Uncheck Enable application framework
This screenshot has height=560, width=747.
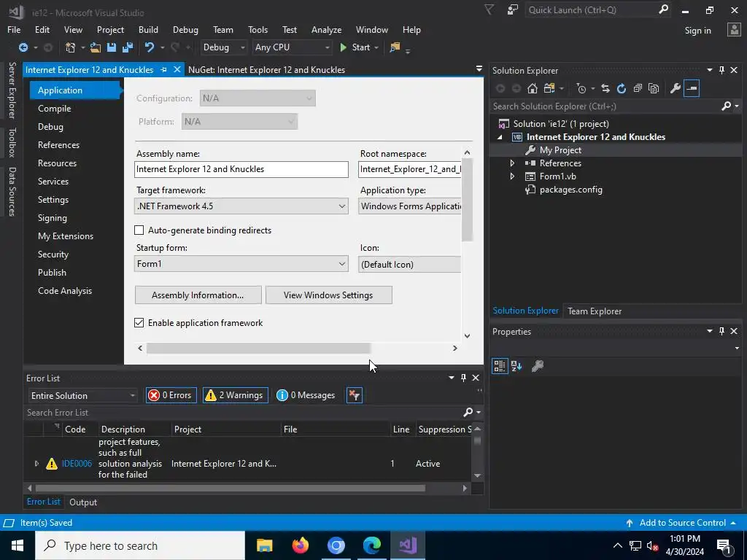pyautogui.click(x=139, y=323)
